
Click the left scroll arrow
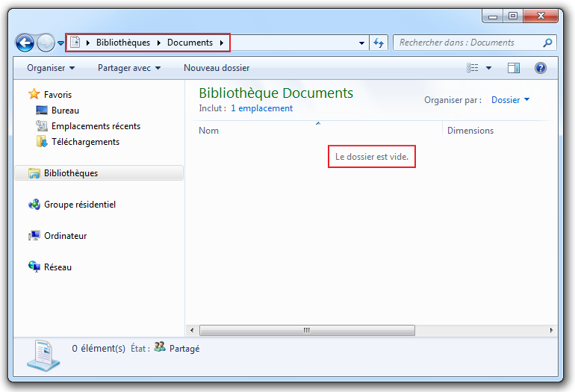pos(192,330)
